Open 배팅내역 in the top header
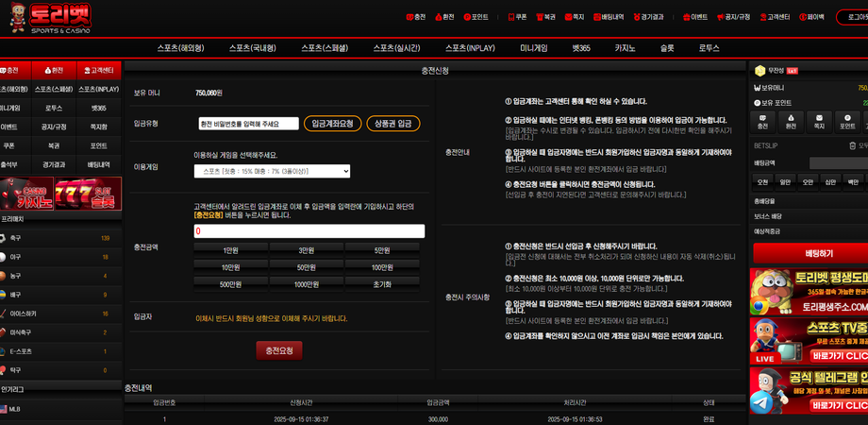This screenshot has height=425, width=868. click(609, 17)
